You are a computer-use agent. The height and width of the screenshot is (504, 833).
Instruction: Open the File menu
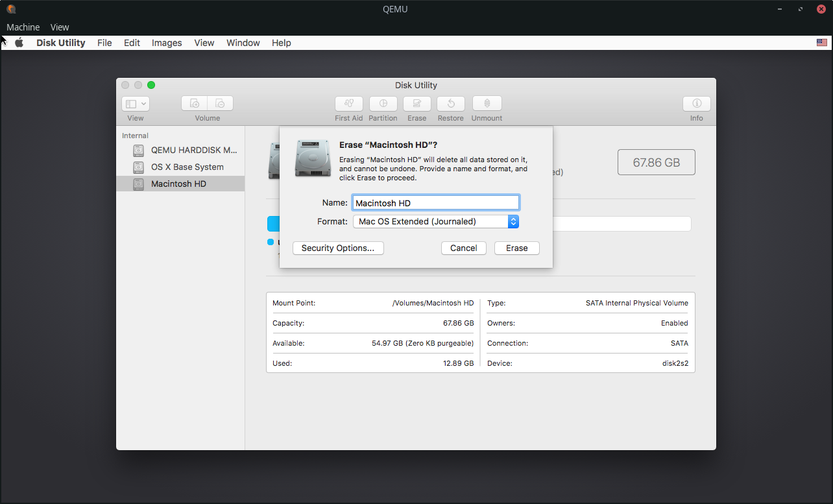click(x=104, y=43)
